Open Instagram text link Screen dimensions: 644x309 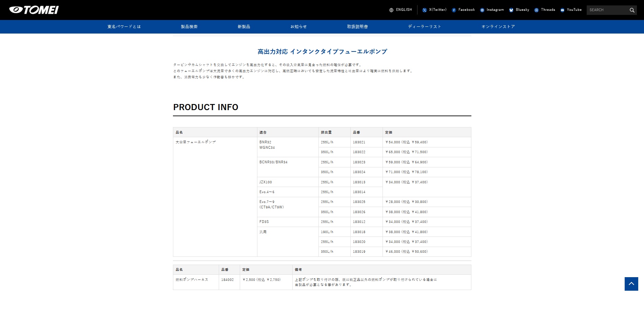point(495,10)
